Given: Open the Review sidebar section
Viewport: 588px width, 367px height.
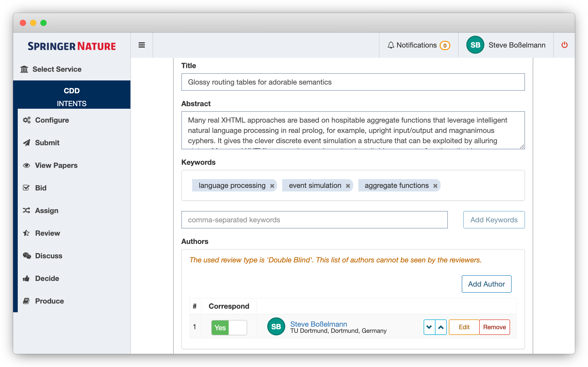Looking at the screenshot, I should [47, 233].
